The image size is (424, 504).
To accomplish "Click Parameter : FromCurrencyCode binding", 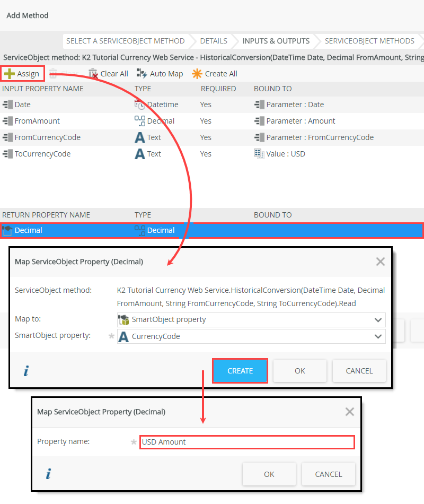I will pyautogui.click(x=320, y=137).
